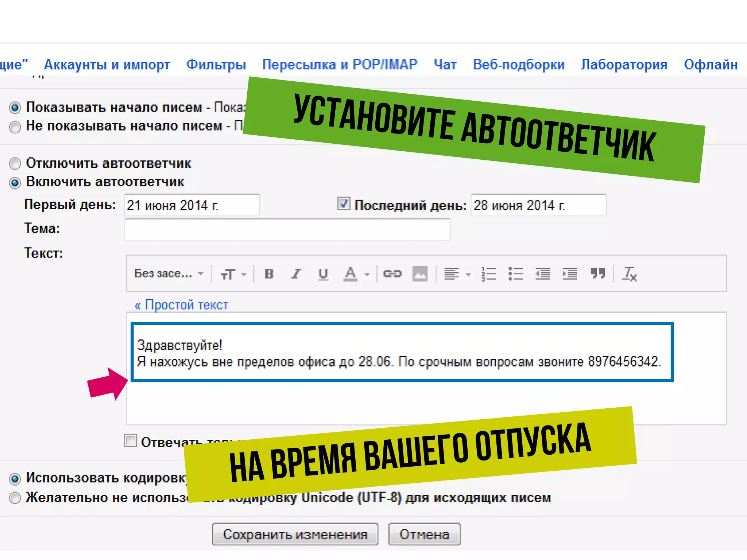The image size is (747, 560).
Task: Insert a numbered list
Action: [488, 274]
